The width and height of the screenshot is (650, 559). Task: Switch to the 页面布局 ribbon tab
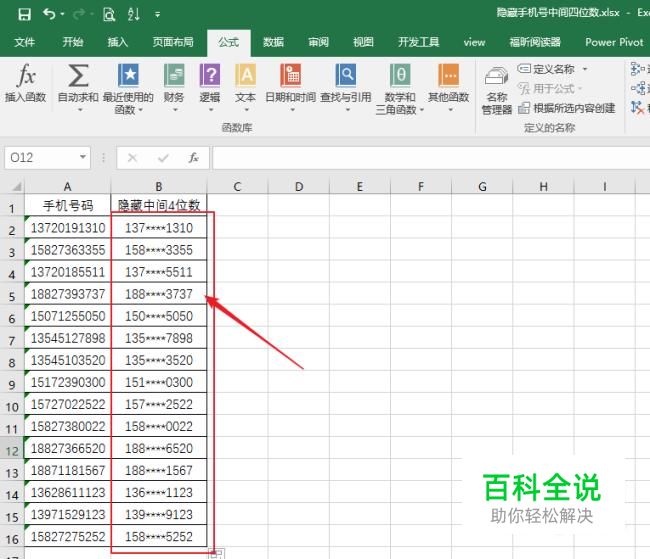(173, 42)
